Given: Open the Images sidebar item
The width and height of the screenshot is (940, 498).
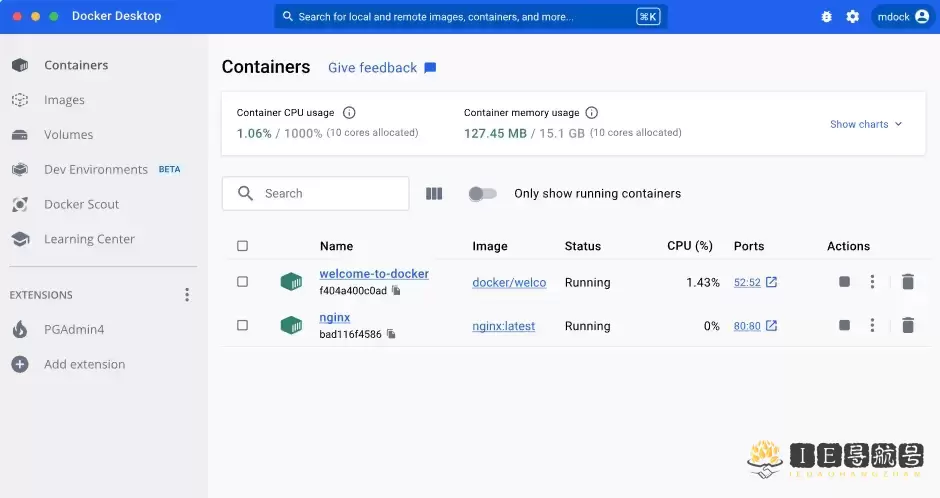Looking at the screenshot, I should [64, 100].
